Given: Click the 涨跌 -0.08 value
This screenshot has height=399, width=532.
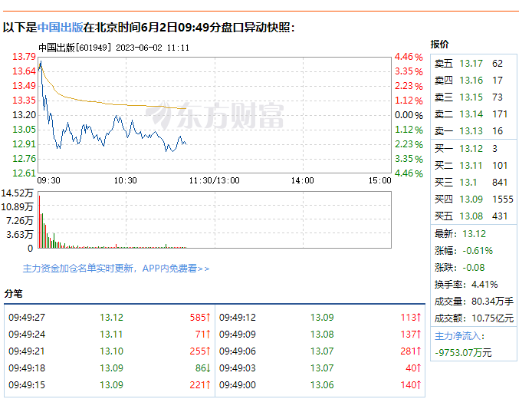Looking at the screenshot, I should pos(474,268).
